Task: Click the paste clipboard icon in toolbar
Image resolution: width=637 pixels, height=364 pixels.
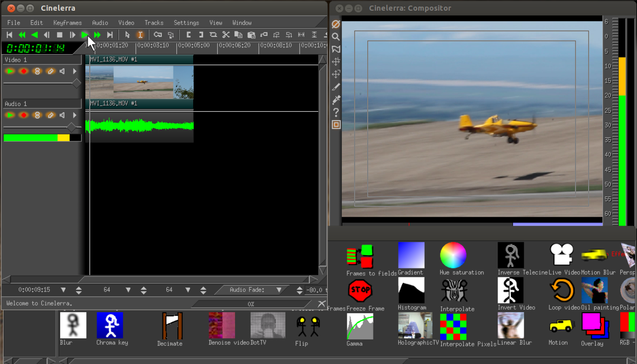Action: click(251, 35)
